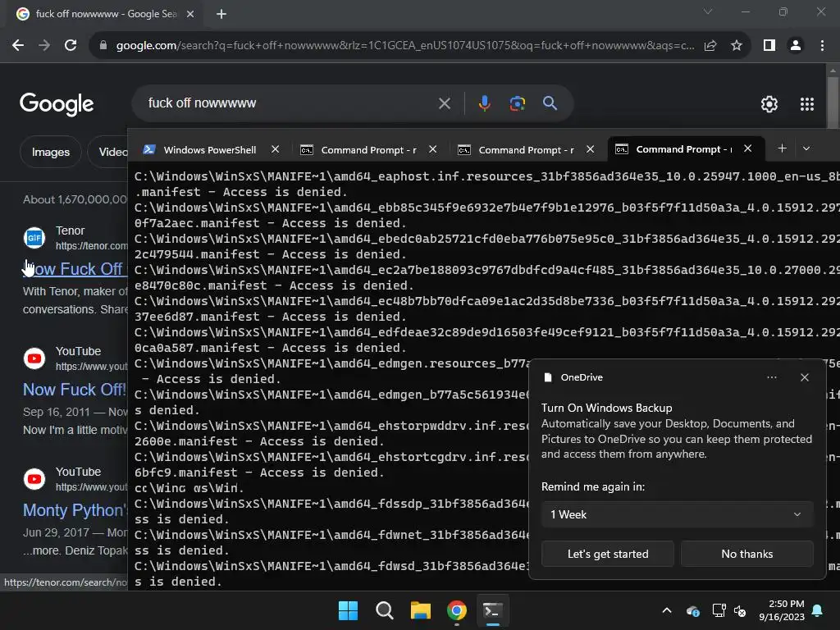Open the clock and calendar flyout
This screenshot has height=630, width=840.
point(782,610)
